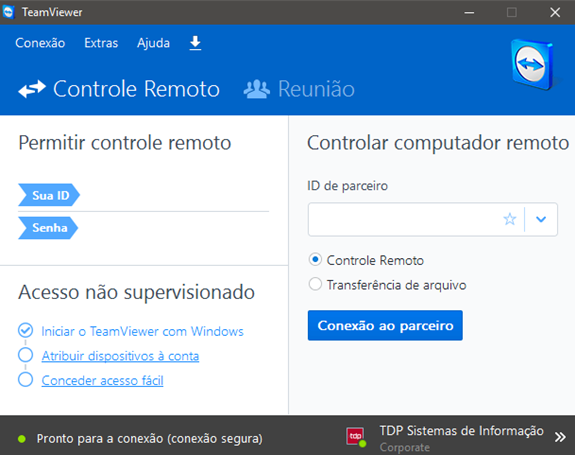Screen dimensions: 575x455
Task: Click the TeamViewer logo in the header
Action: [x=534, y=65]
